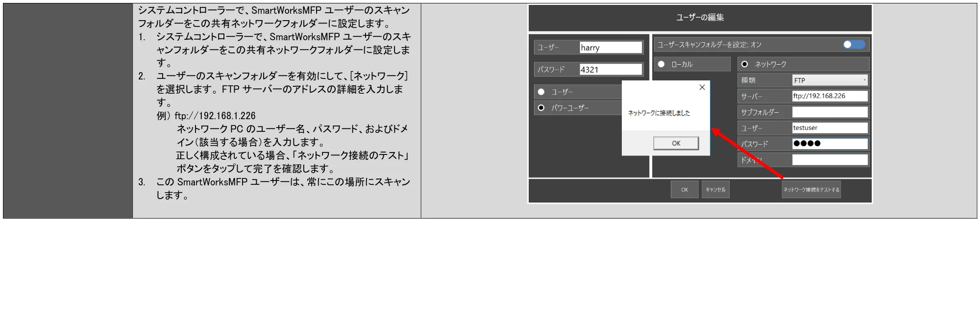Choose the パワーユーザー role radio button
980x332 pixels.
click(541, 108)
